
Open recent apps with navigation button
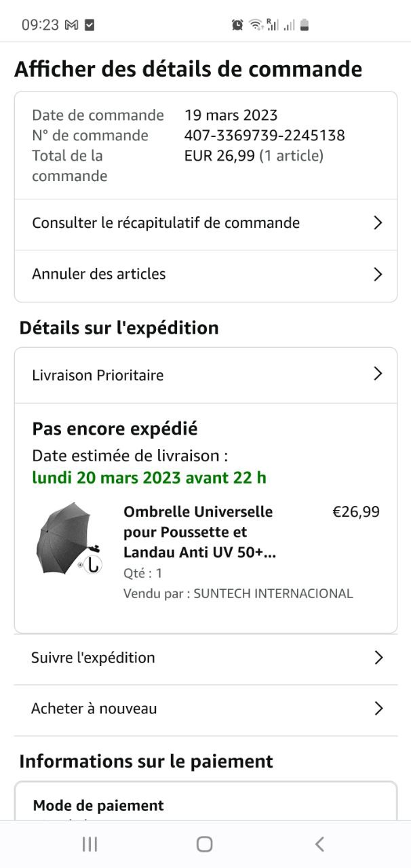(x=90, y=844)
